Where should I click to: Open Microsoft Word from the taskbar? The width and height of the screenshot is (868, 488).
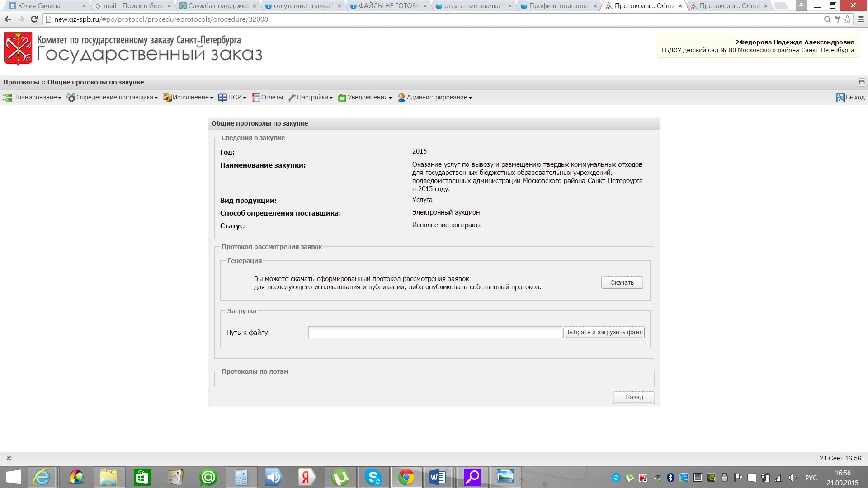coord(438,477)
